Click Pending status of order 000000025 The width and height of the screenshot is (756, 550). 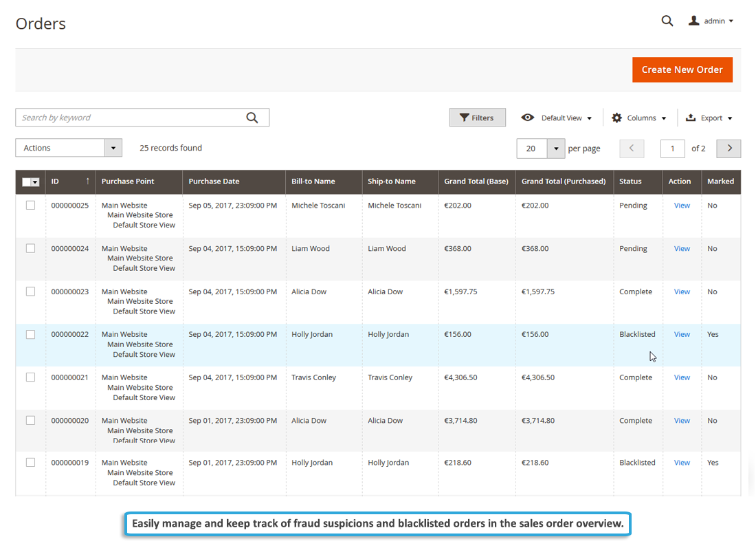coord(633,205)
